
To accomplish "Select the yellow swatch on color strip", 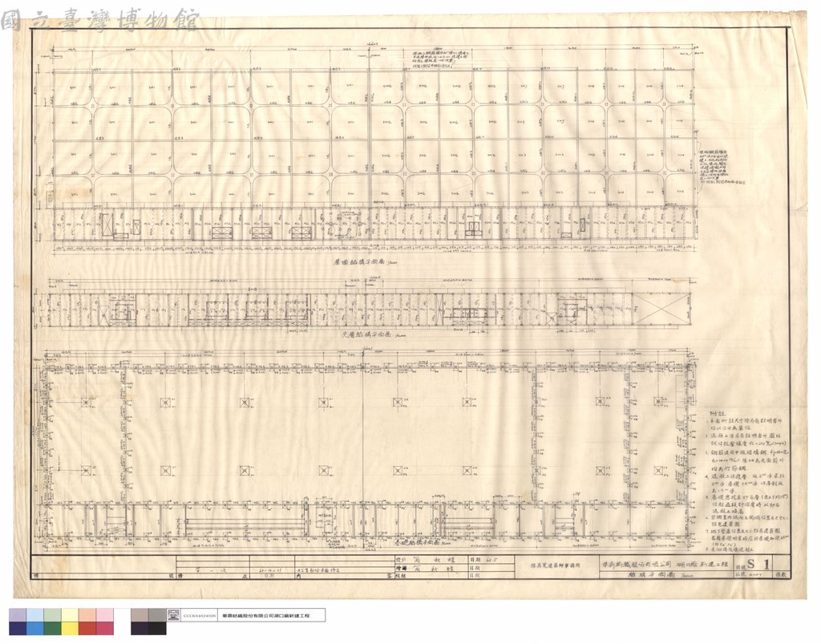I will pyautogui.click(x=71, y=628).
